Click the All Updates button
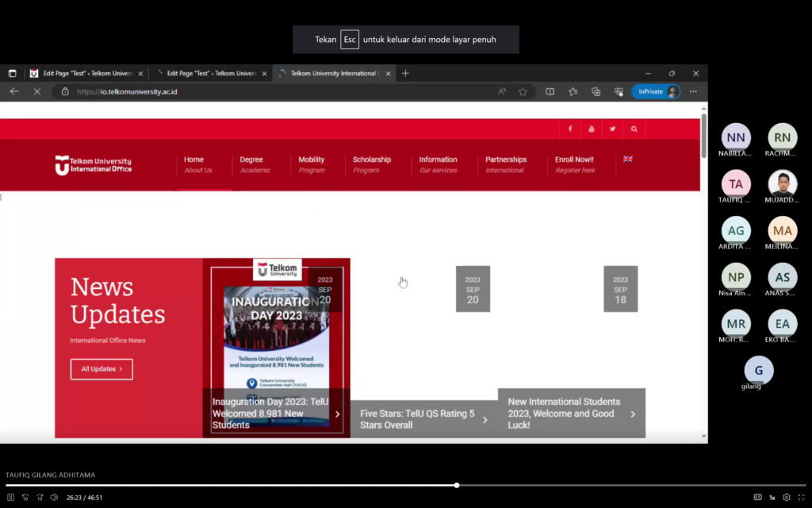This screenshot has height=508, width=812. tap(101, 369)
